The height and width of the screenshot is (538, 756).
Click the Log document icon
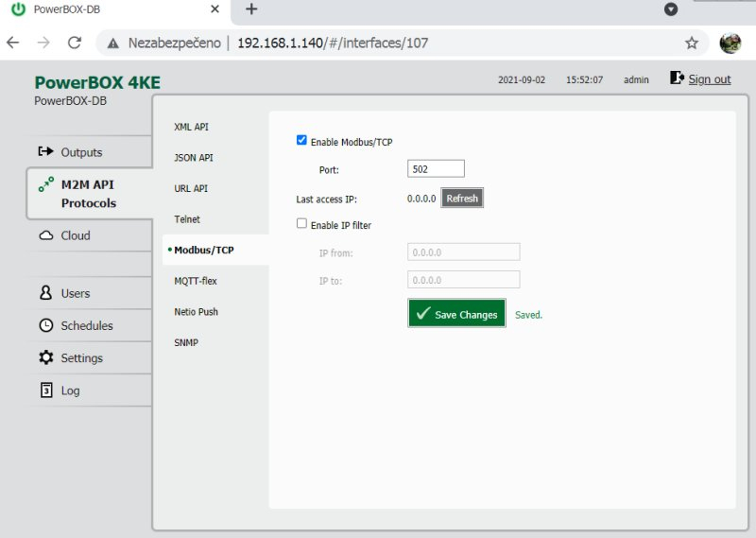(45, 390)
